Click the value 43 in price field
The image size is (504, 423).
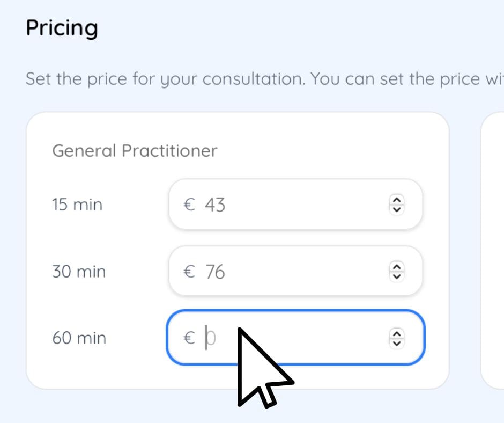click(215, 205)
